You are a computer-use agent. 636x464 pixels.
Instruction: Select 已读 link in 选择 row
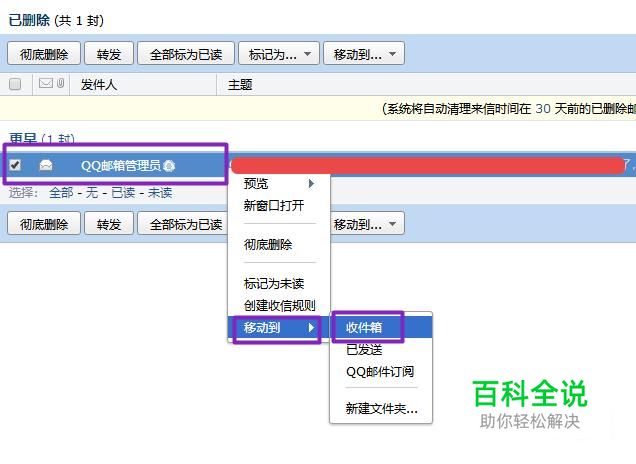point(123,192)
